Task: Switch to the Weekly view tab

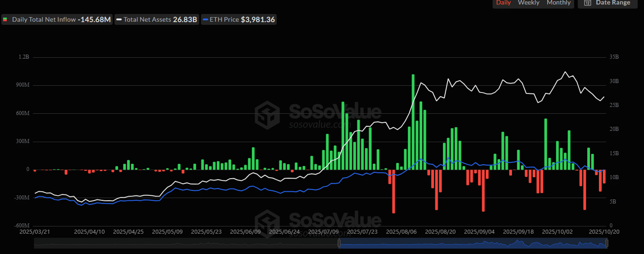Action: tap(529, 3)
